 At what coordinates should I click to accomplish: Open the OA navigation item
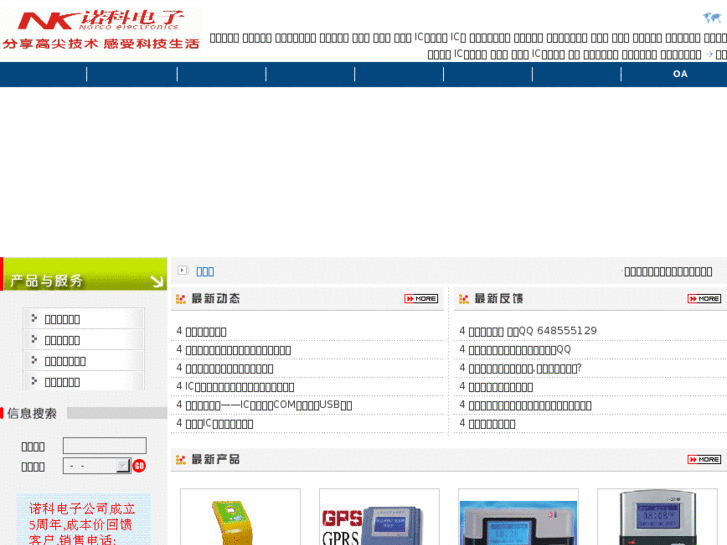[x=680, y=74]
